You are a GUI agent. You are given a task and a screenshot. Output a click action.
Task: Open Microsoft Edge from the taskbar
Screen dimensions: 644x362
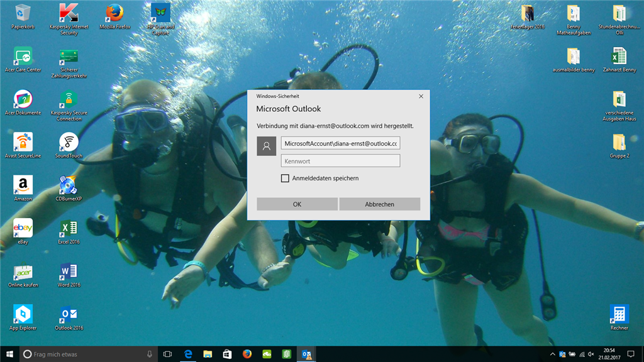[x=188, y=354]
